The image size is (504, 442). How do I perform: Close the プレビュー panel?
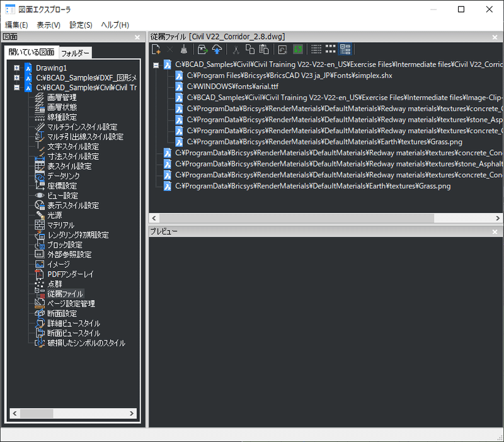(x=495, y=231)
